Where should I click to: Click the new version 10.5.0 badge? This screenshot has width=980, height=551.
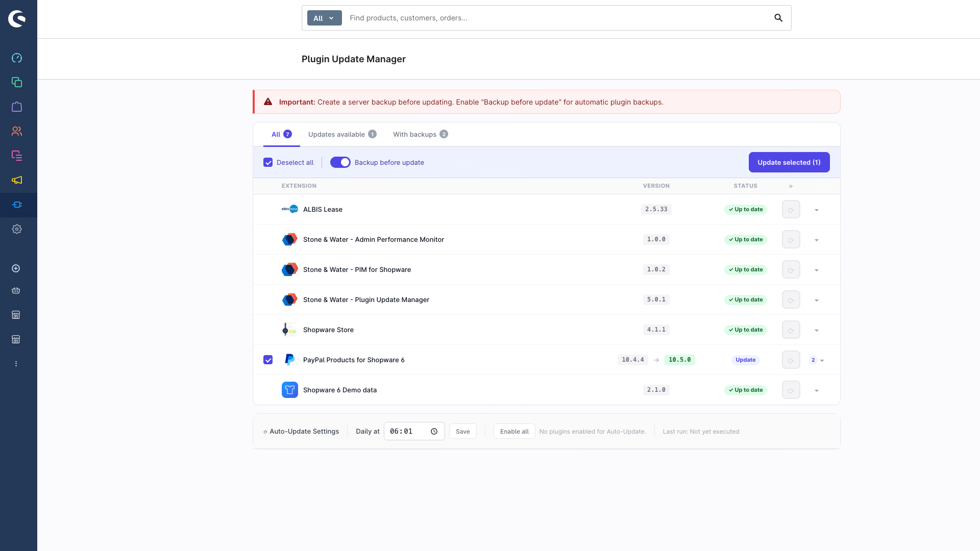[679, 360]
